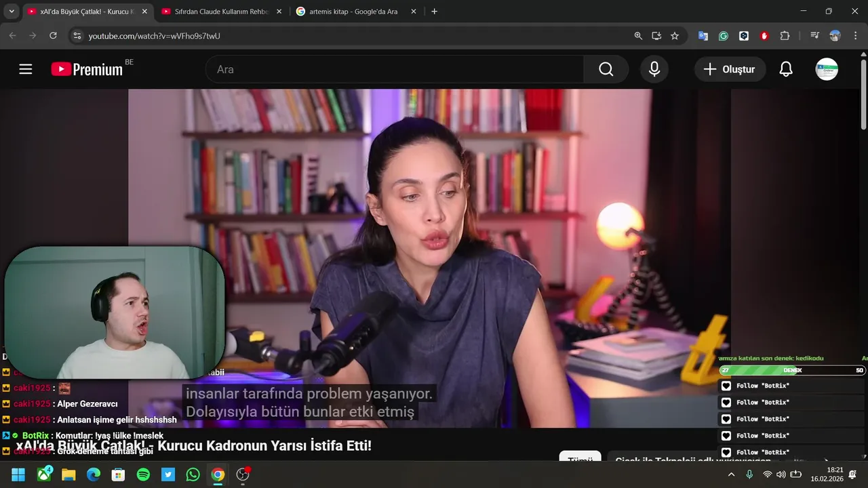This screenshot has width=868, height=488.
Task: Launch Microsoft Edge from taskbar
Action: (x=94, y=474)
